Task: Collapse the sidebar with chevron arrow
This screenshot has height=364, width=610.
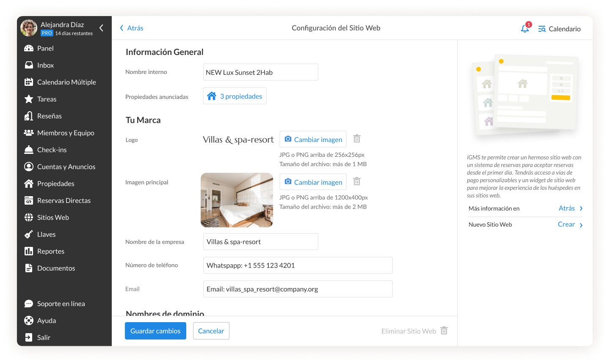Action: click(101, 28)
